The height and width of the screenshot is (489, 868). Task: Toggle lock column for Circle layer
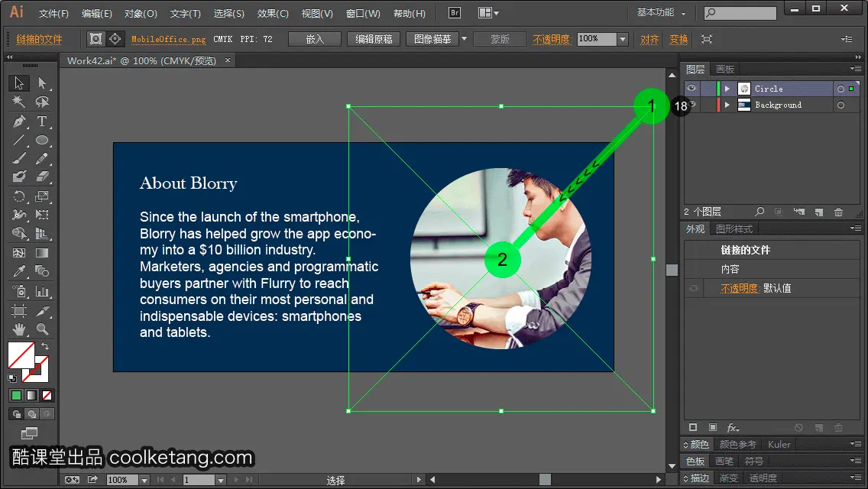(708, 88)
